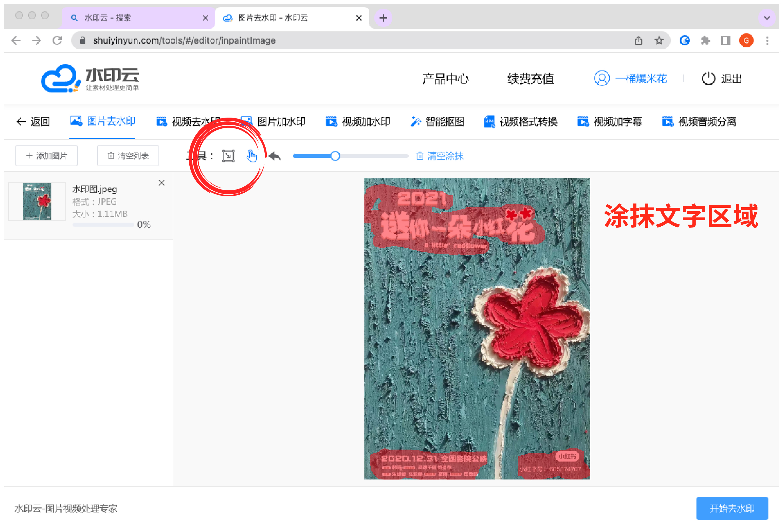Click the user avatar icon
783x532 pixels.
click(x=602, y=78)
